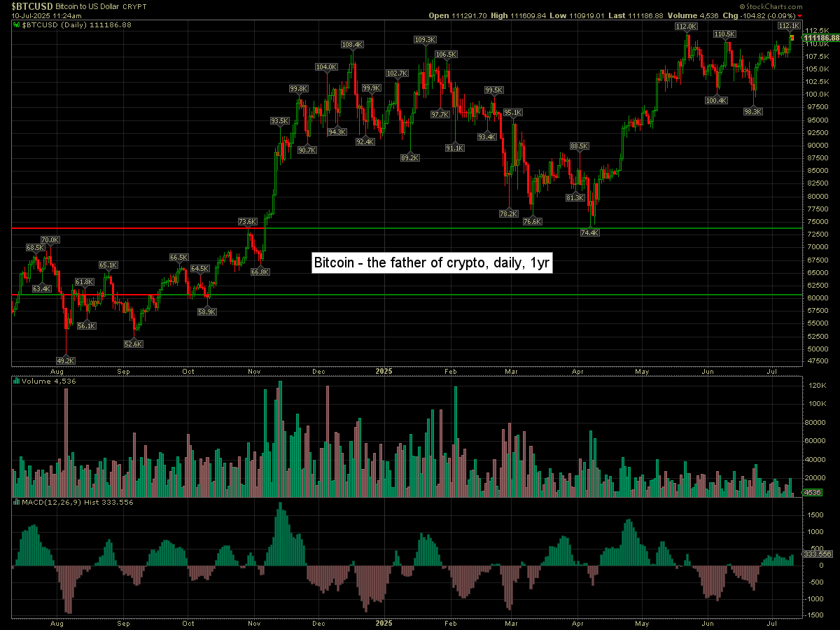The width and height of the screenshot is (840, 630).
Task: Click the histogram icon beside MACD(12,26,9) legend
Action: tap(17, 502)
